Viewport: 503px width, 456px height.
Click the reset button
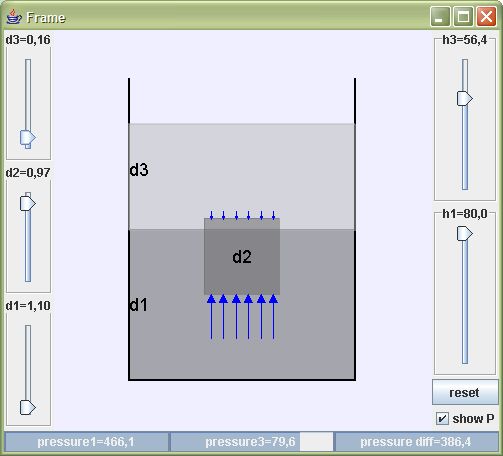[x=465, y=392]
